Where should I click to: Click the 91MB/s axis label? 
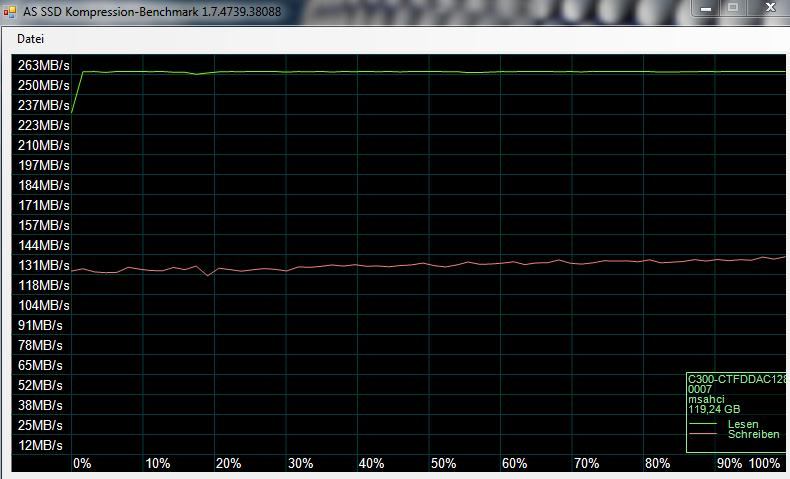[x=40, y=325]
